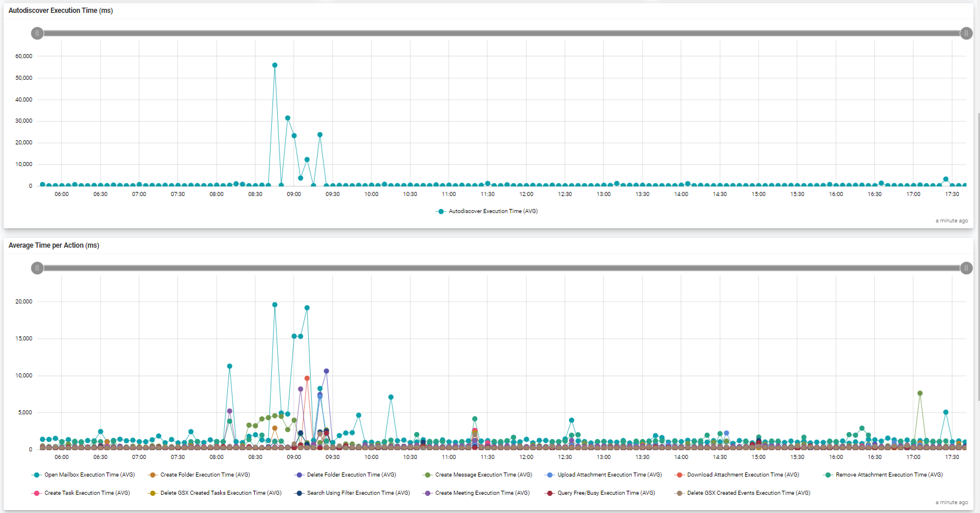Select green Create Message peak near 17:05
This screenshot has height=513, width=980.
click(920, 393)
